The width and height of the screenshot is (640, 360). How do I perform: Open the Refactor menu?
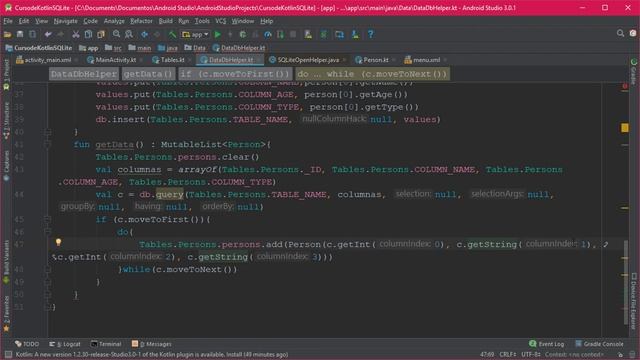(x=141, y=21)
